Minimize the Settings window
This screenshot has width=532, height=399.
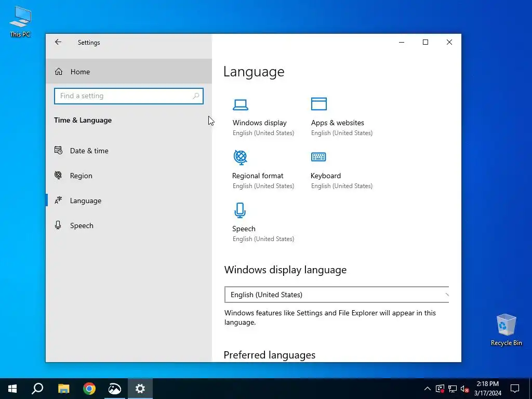point(402,42)
